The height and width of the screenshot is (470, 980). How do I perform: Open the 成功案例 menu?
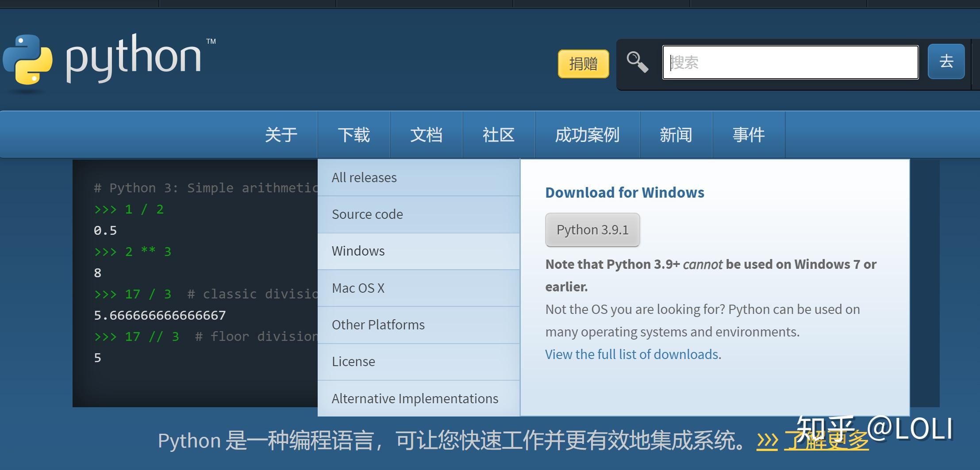click(588, 135)
